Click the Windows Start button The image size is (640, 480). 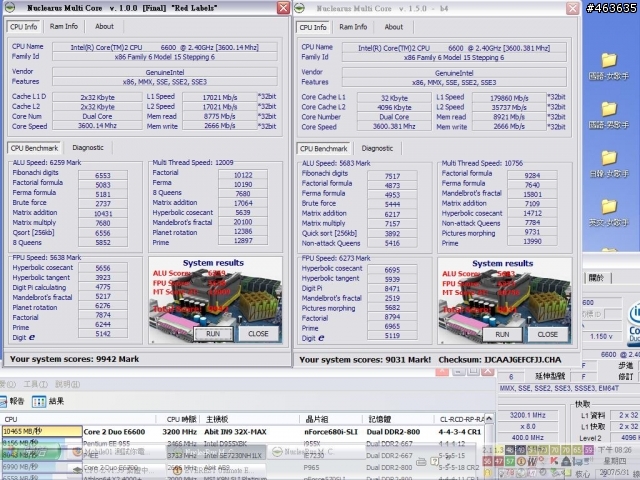pos(29,452)
